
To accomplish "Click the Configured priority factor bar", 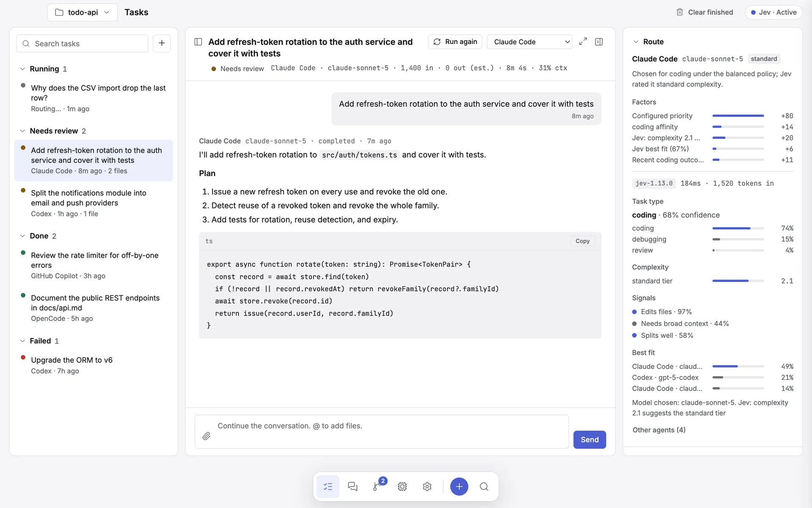I will point(738,116).
